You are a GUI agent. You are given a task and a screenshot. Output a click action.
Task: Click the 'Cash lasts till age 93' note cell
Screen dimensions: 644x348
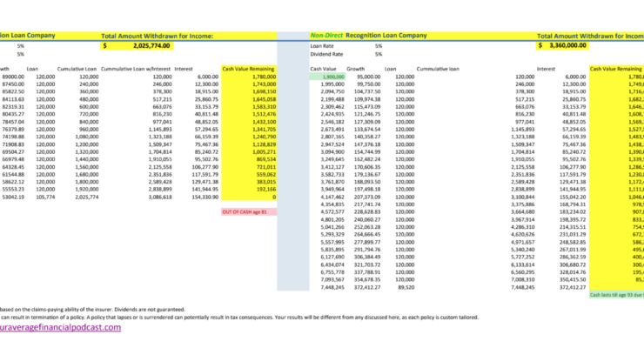(x=616, y=295)
